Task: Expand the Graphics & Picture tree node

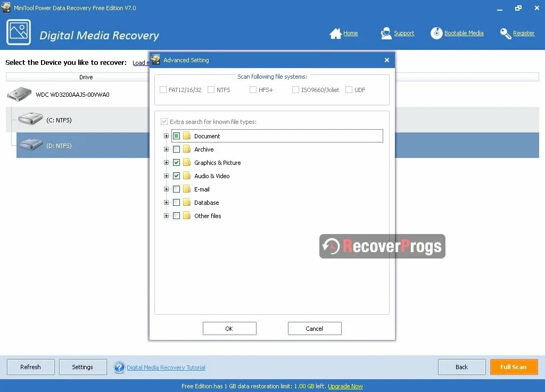Action: click(166, 163)
